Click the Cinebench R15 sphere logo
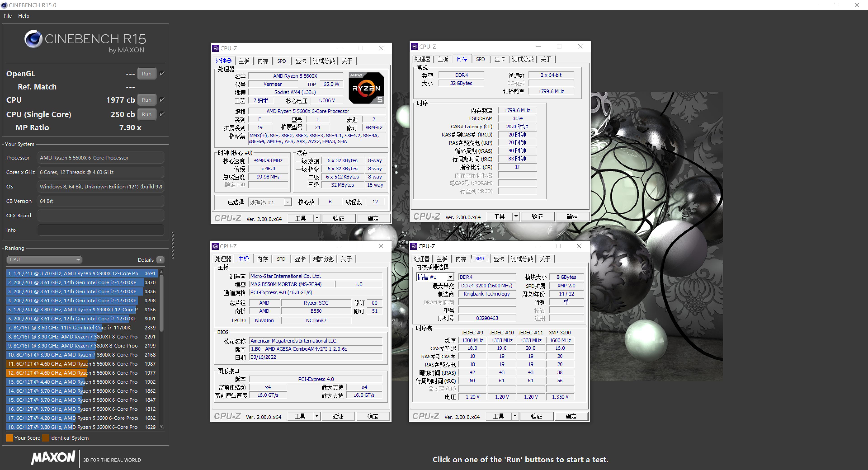This screenshot has height=470, width=868. click(33, 39)
